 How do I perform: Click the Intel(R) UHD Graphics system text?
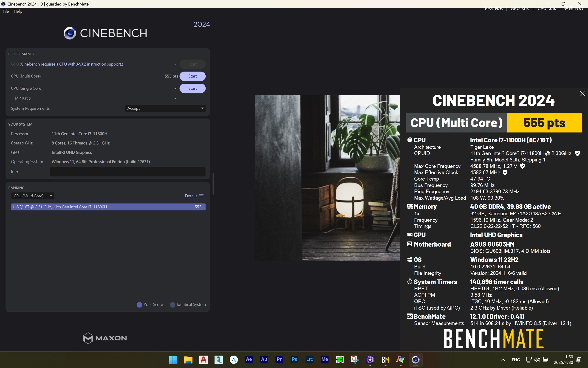[x=72, y=152]
